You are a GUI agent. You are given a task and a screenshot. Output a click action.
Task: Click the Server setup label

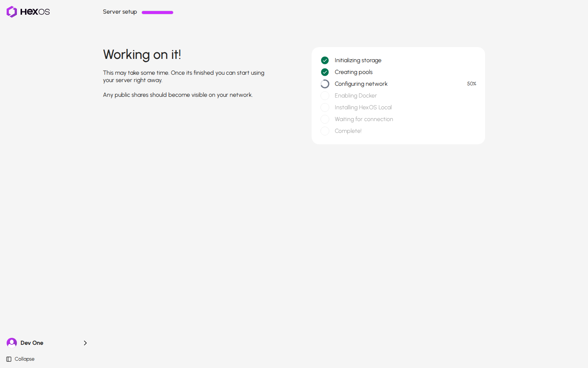[120, 12]
